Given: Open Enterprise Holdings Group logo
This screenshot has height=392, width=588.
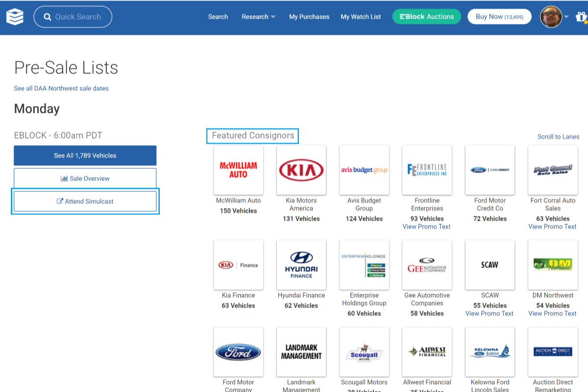Looking at the screenshot, I should (x=364, y=265).
